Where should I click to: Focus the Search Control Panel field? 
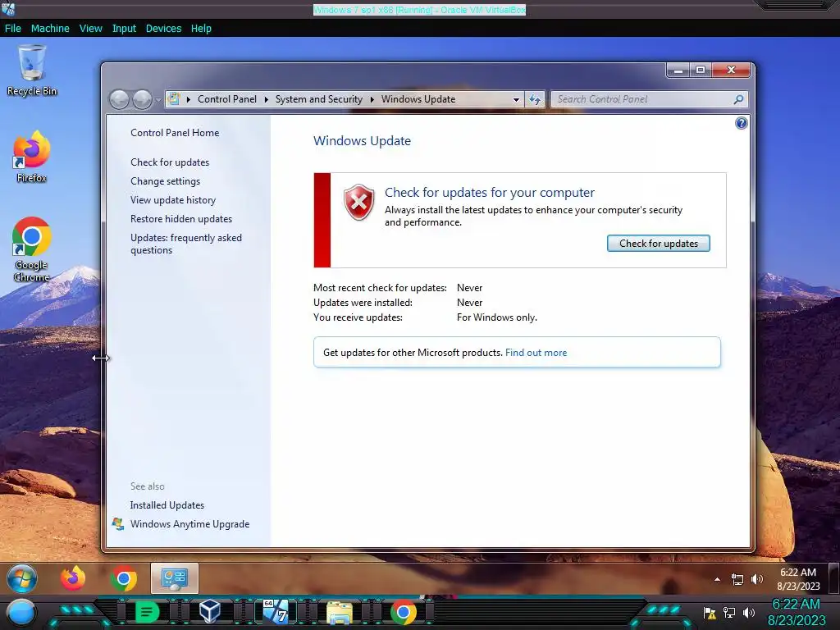(x=649, y=99)
